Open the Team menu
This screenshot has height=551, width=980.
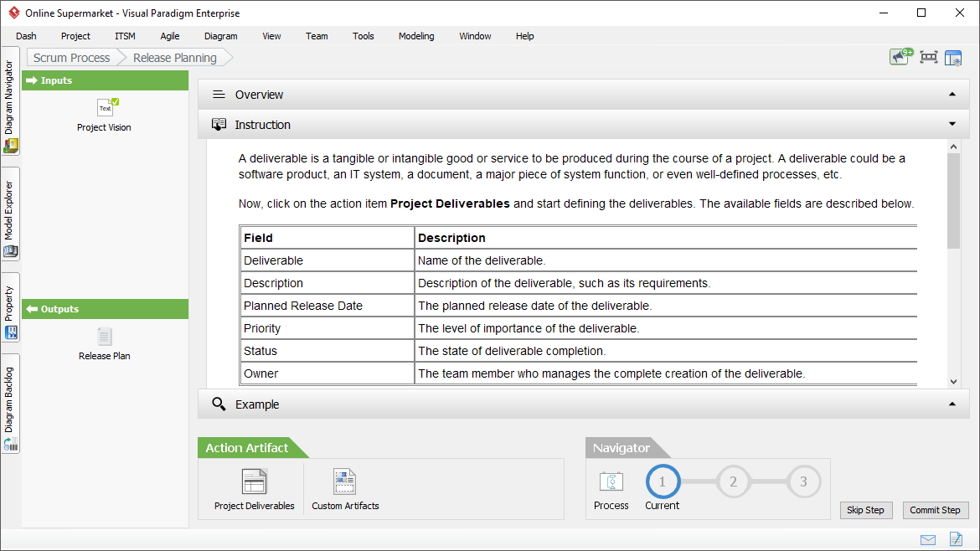point(317,36)
